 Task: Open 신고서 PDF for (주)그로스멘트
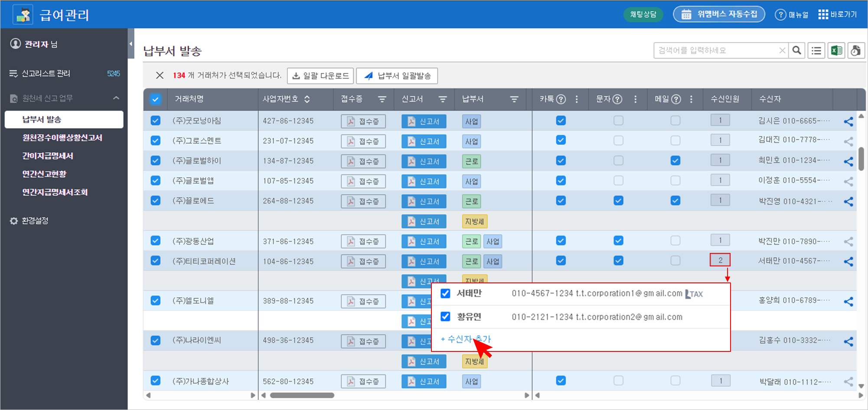pyautogui.click(x=424, y=141)
